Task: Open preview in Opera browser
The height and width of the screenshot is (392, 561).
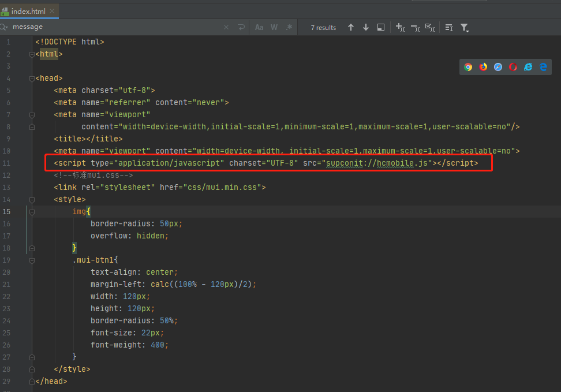Action: pyautogui.click(x=513, y=67)
